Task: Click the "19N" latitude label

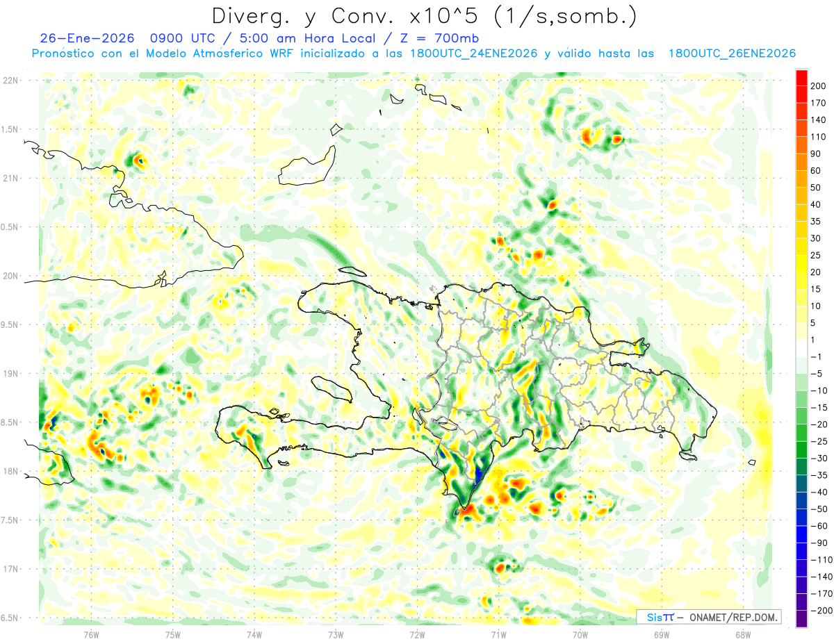Action: (10, 374)
